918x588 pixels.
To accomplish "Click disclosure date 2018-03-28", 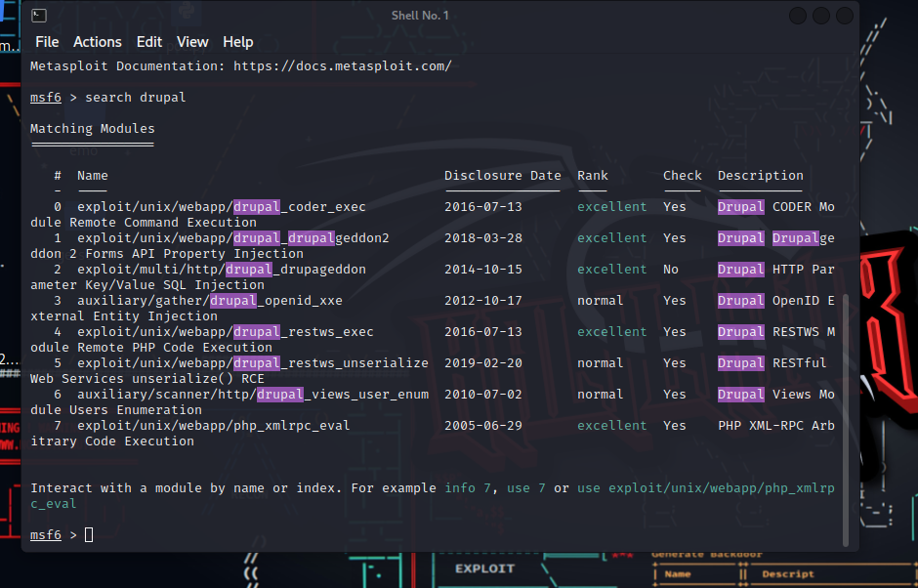I will click(x=483, y=237).
